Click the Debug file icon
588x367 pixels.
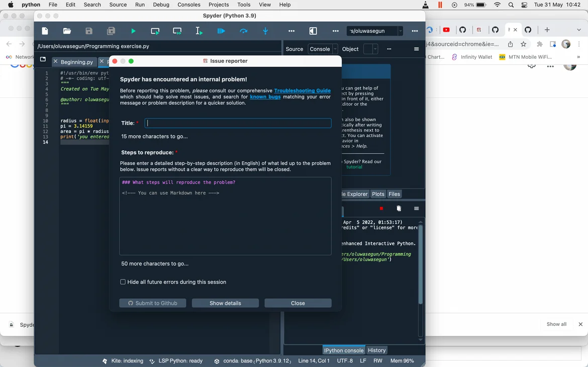(221, 31)
